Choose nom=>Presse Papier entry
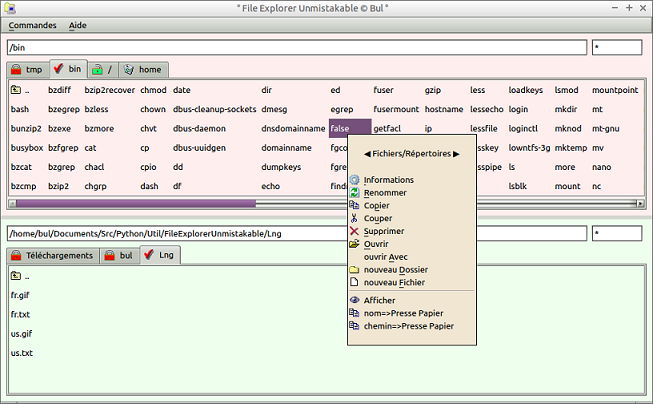Viewport: 653px width, 404px height. [x=404, y=313]
